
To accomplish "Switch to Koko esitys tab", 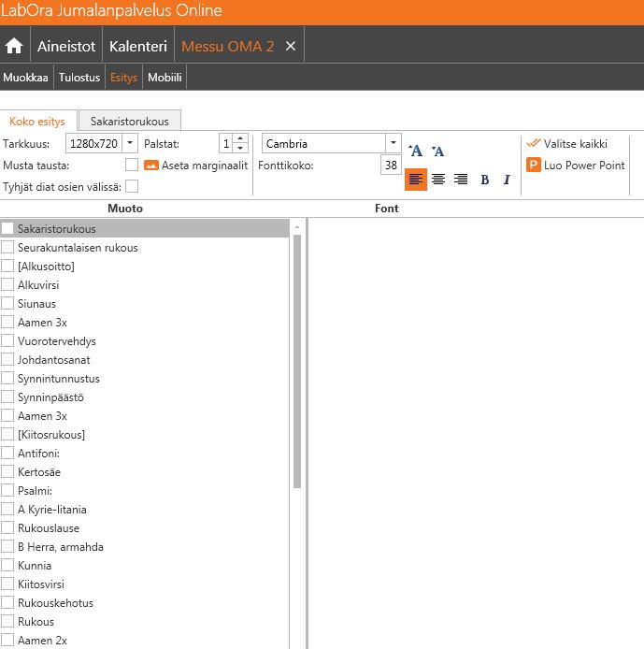I will click(x=37, y=122).
